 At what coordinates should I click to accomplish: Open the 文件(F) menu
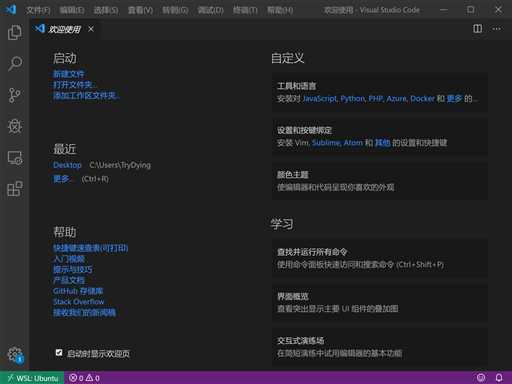coord(38,10)
